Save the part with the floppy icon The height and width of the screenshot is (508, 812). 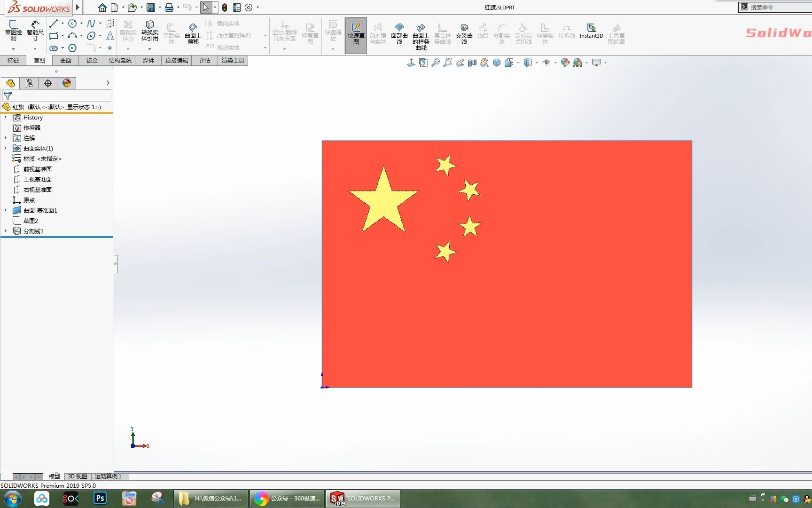coord(151,8)
